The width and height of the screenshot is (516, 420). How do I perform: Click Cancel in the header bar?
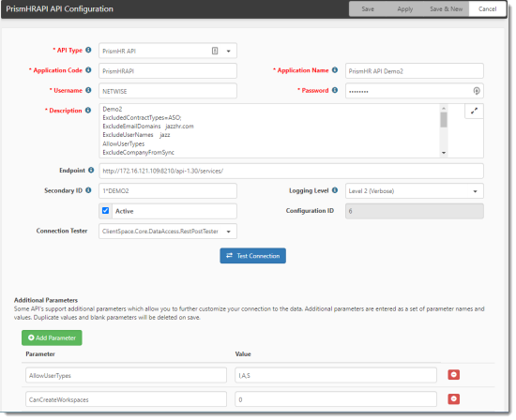(x=487, y=8)
